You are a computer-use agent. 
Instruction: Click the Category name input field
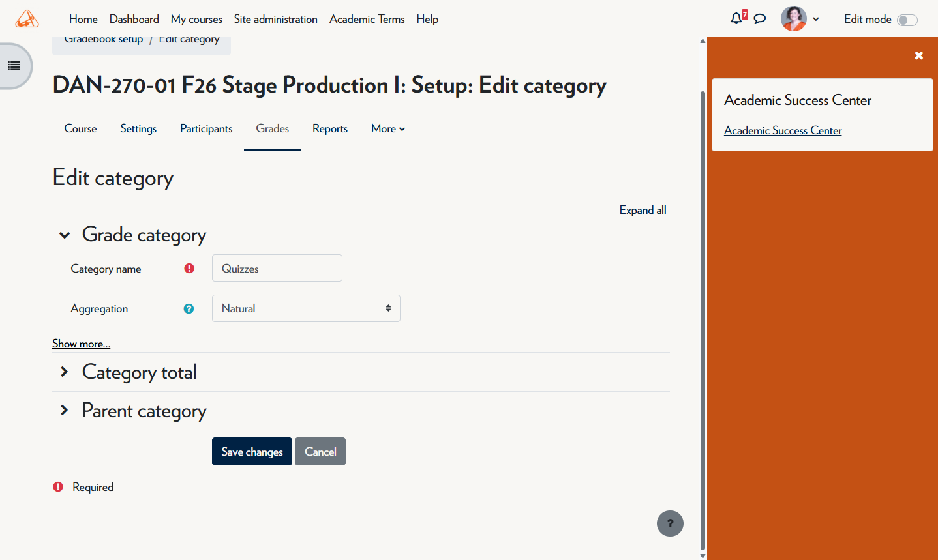pos(277,268)
